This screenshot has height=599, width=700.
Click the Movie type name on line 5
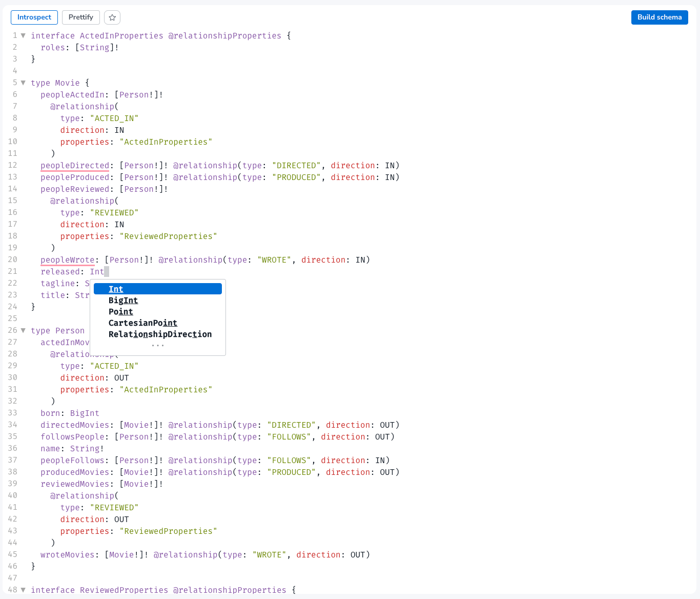[68, 83]
